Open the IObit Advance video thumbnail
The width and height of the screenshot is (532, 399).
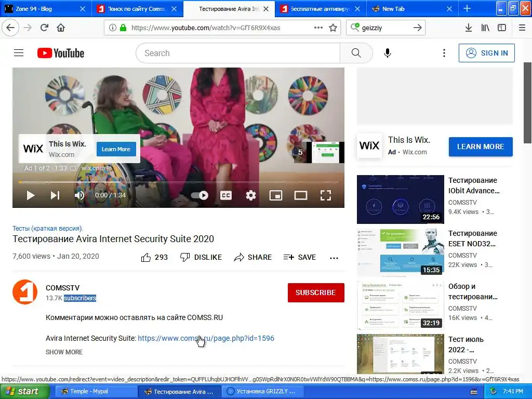coord(401,199)
